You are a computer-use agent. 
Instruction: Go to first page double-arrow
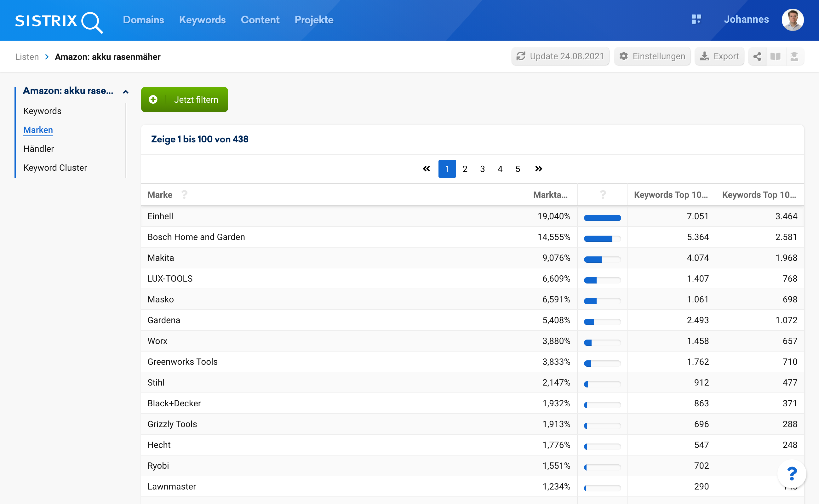(x=426, y=169)
